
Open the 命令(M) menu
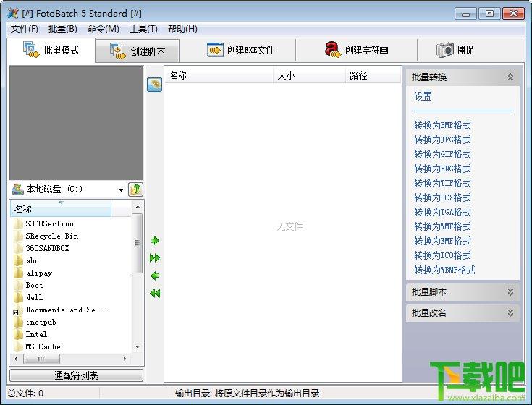(103, 29)
